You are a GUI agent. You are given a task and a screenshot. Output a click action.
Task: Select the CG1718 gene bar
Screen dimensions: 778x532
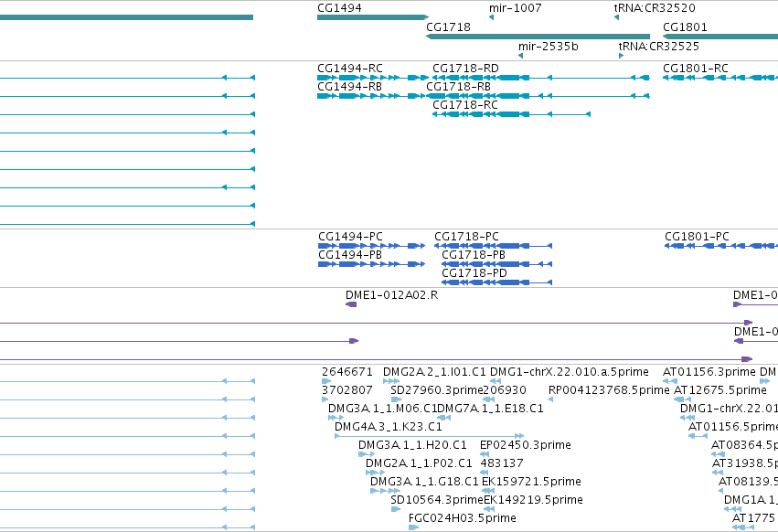point(538,37)
